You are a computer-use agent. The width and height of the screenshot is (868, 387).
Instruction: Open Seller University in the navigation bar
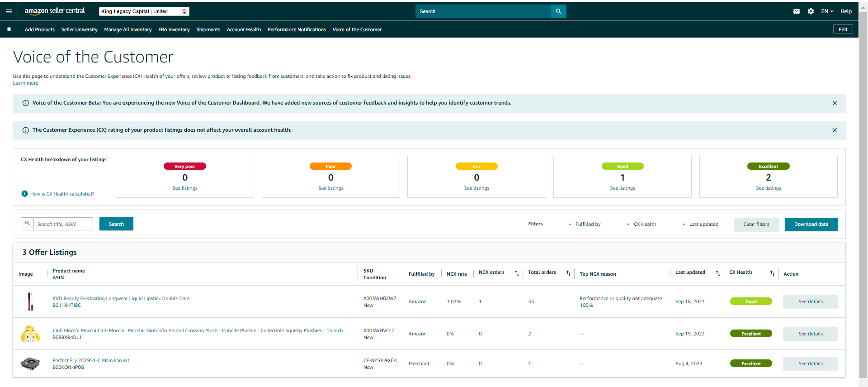[x=80, y=29]
